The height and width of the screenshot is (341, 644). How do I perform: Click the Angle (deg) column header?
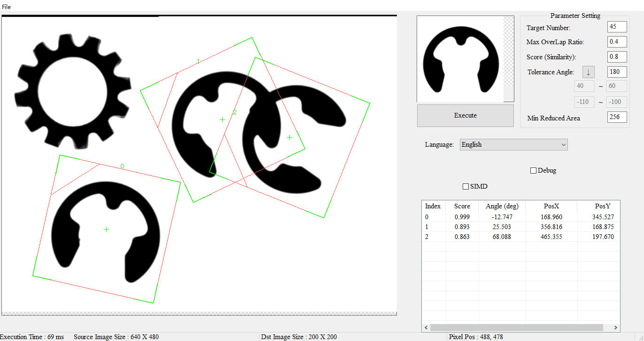[502, 206]
